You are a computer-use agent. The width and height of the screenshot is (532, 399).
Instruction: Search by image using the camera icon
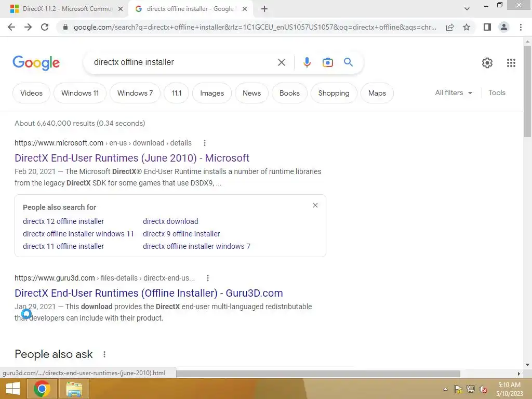click(x=327, y=62)
